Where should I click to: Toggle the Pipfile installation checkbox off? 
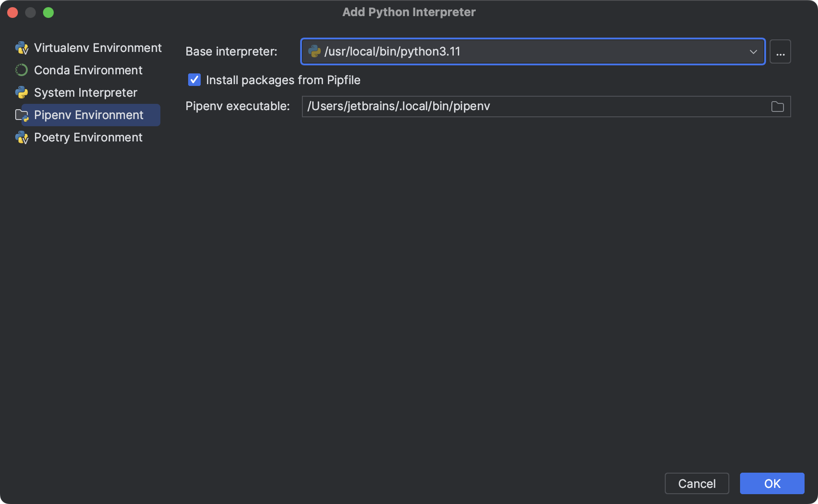(x=194, y=80)
